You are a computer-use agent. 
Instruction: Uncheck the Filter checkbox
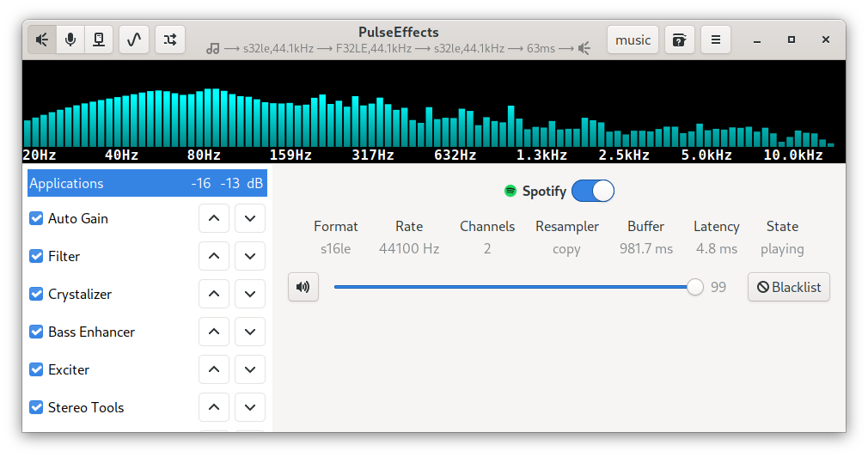click(36, 256)
